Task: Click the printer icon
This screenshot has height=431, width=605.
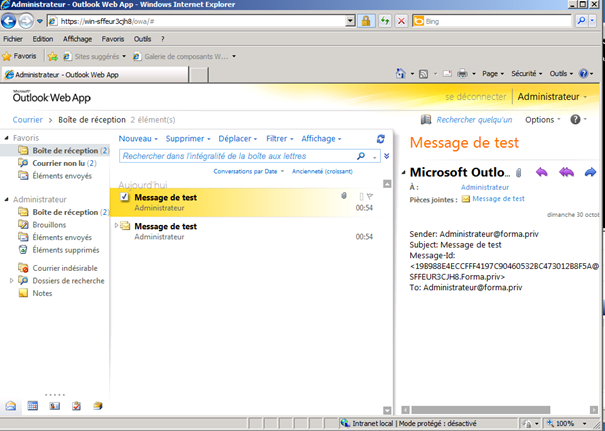Action: pos(462,73)
